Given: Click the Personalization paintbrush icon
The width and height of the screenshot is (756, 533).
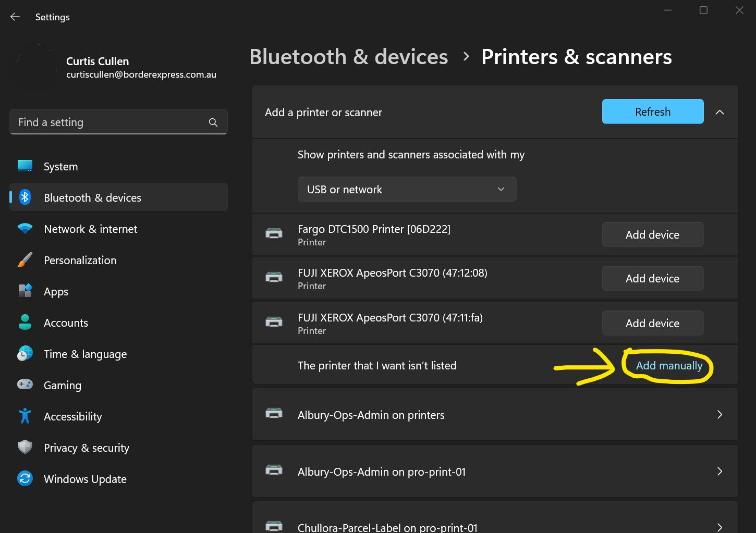Looking at the screenshot, I should pos(25,259).
